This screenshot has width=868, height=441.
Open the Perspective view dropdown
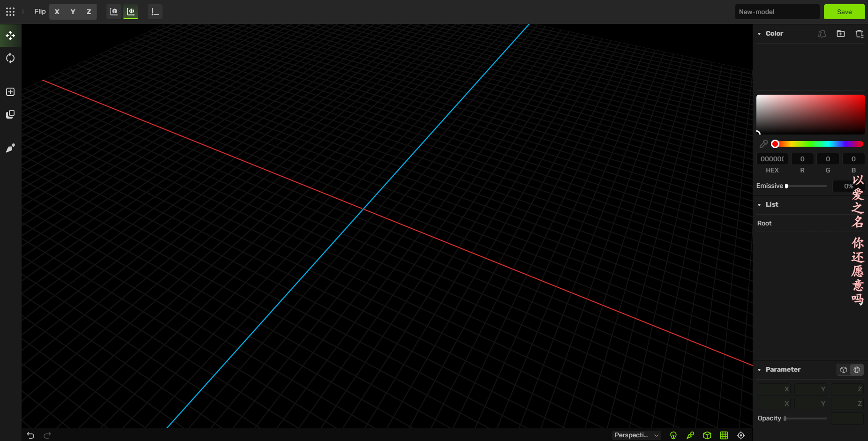click(637, 435)
